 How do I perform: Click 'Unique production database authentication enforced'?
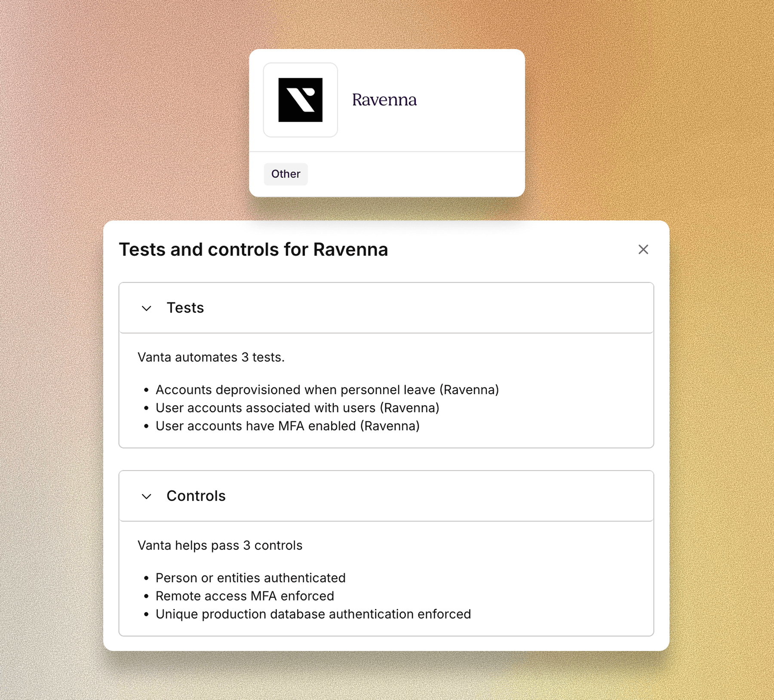coord(313,614)
